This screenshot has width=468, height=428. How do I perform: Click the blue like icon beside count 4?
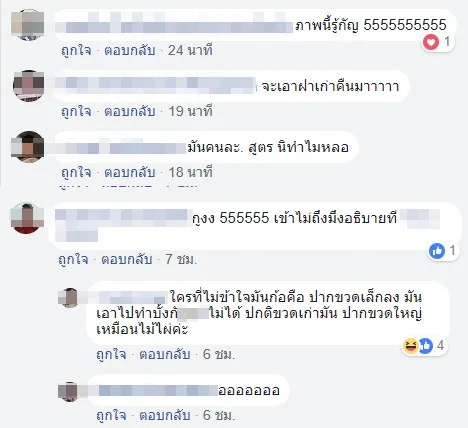425,346
